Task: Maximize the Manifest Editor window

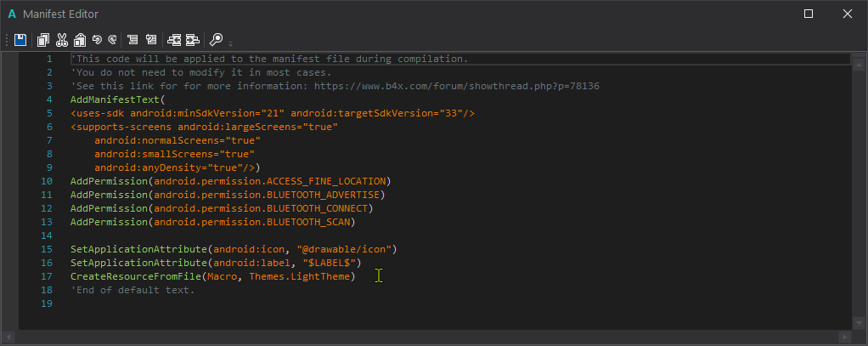Action: (x=809, y=14)
